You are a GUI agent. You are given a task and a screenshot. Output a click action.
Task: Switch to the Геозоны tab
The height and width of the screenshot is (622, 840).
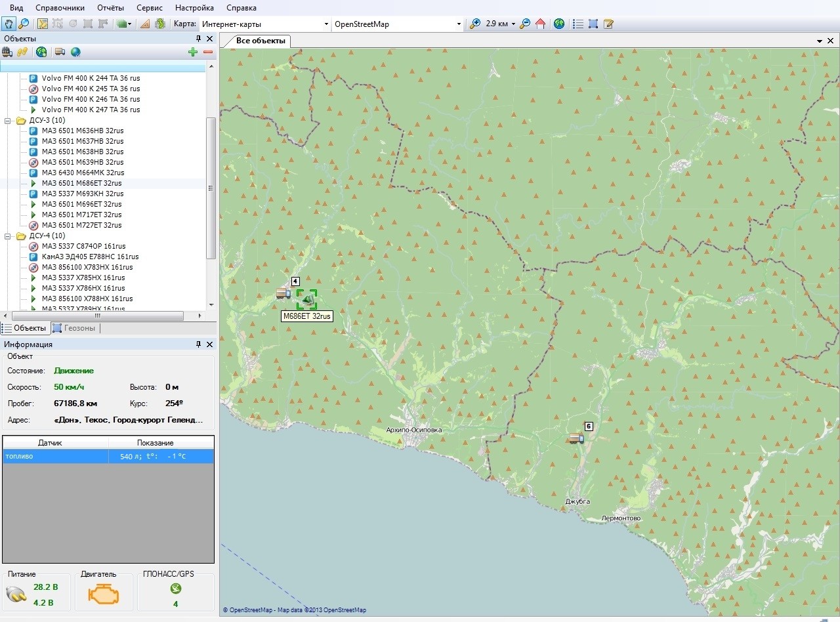coord(74,328)
